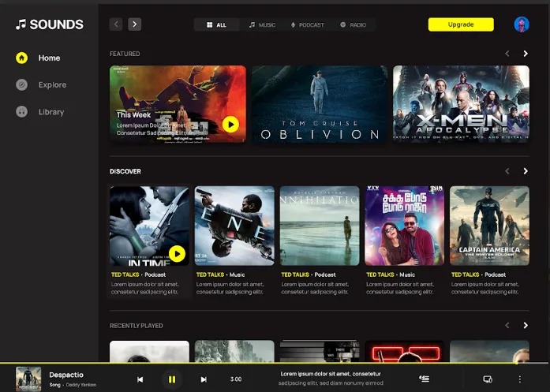The image size is (550, 392).
Task: Click the RECENTLY PLAYED section heading
Action: (x=136, y=326)
